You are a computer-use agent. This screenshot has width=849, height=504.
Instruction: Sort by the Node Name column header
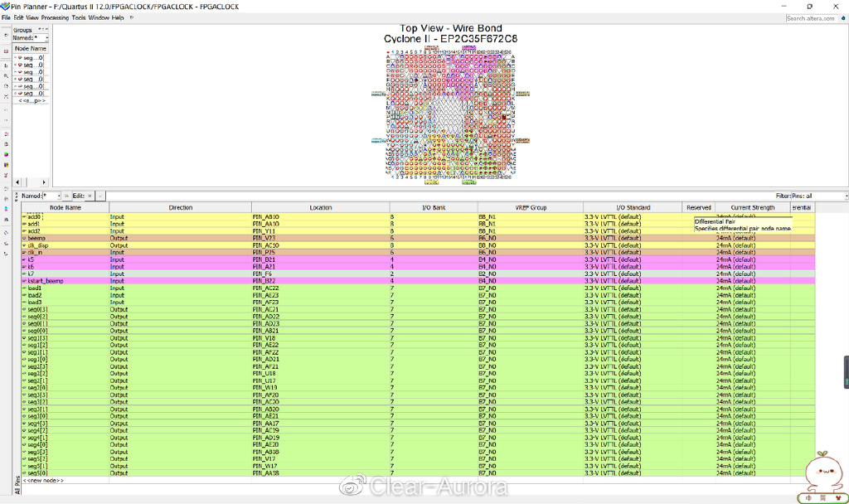coord(65,207)
